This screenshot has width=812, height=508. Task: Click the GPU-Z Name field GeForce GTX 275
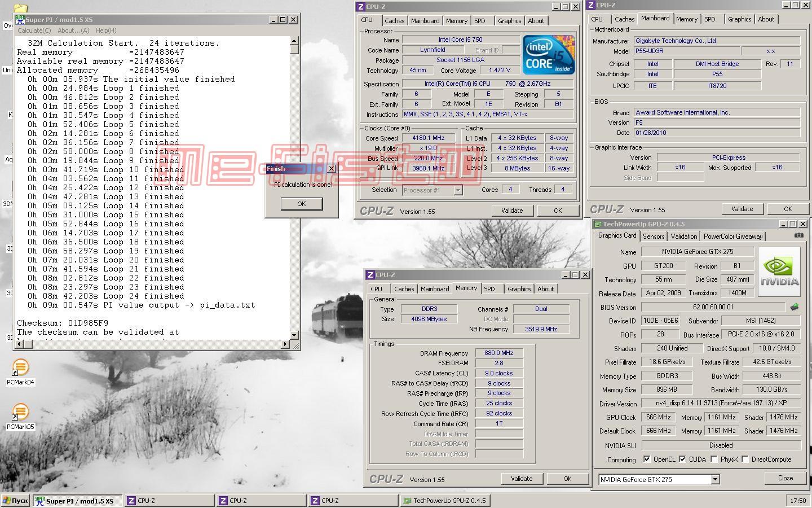click(697, 252)
